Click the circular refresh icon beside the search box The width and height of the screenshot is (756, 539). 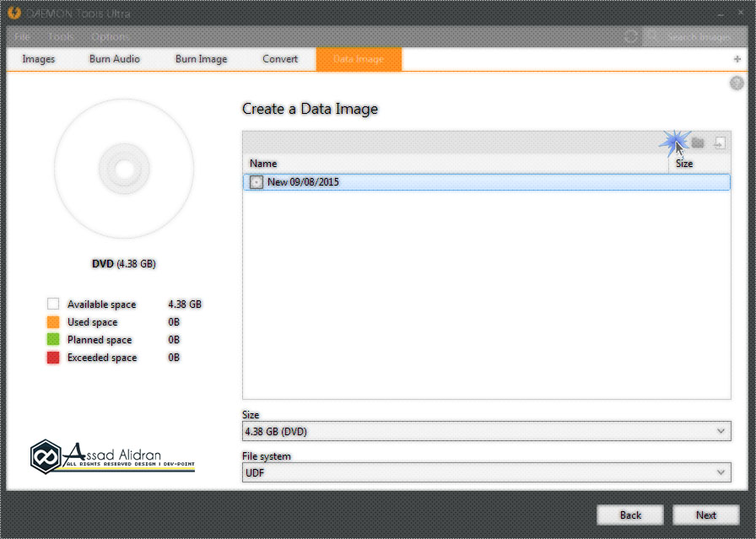630,36
